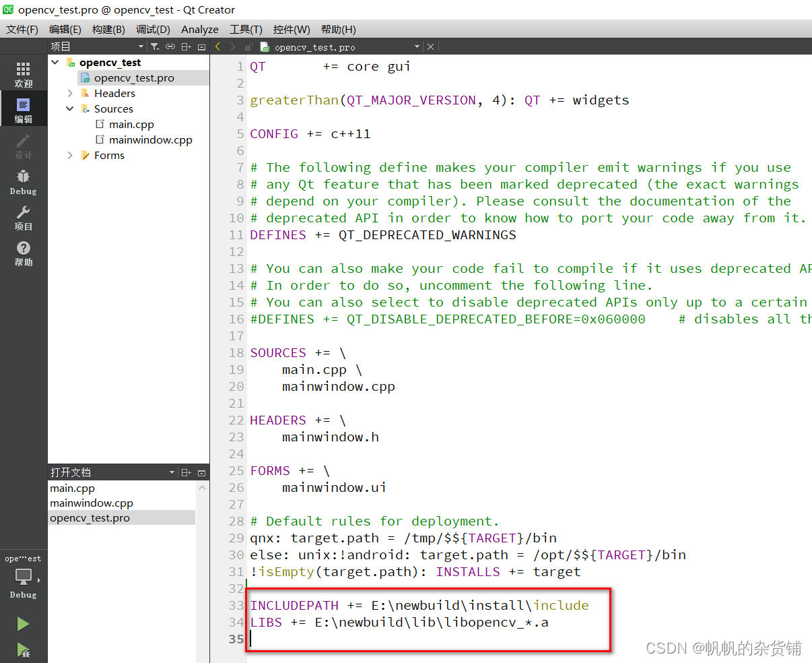Split the Open Documents panel
Viewport: 812px width, 663px height.
[x=187, y=472]
